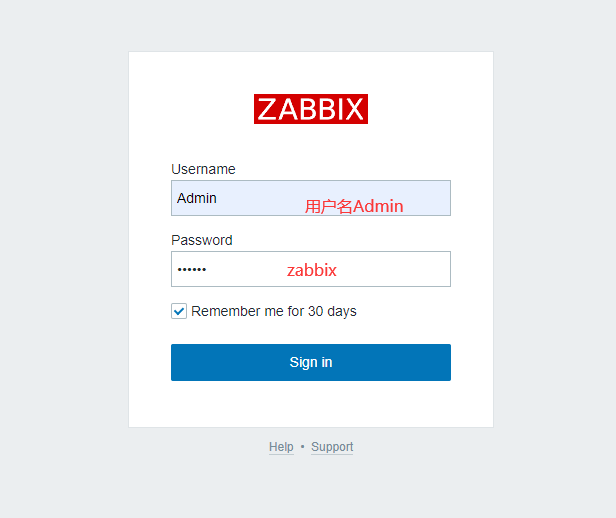The width and height of the screenshot is (616, 518).
Task: Click the red ZABBIX logo
Action: pos(311,109)
